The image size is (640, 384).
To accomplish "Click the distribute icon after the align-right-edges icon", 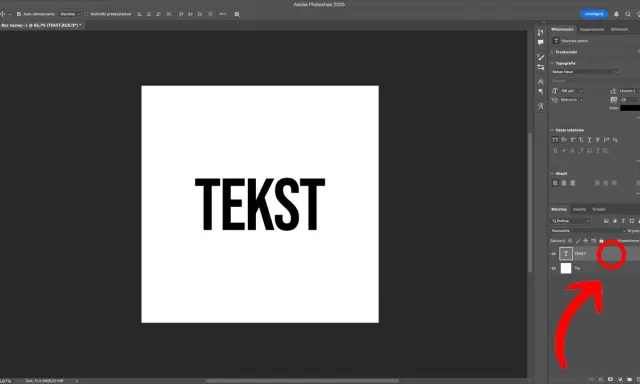I will [x=169, y=14].
